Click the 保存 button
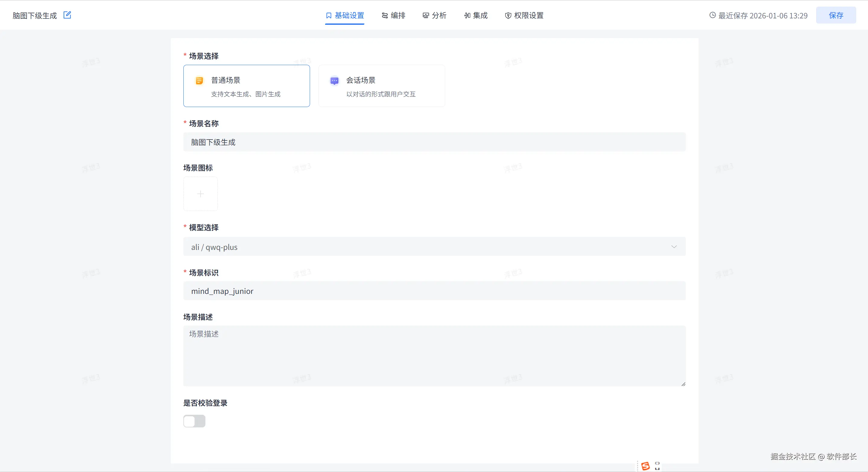The image size is (868, 472). coord(836,15)
